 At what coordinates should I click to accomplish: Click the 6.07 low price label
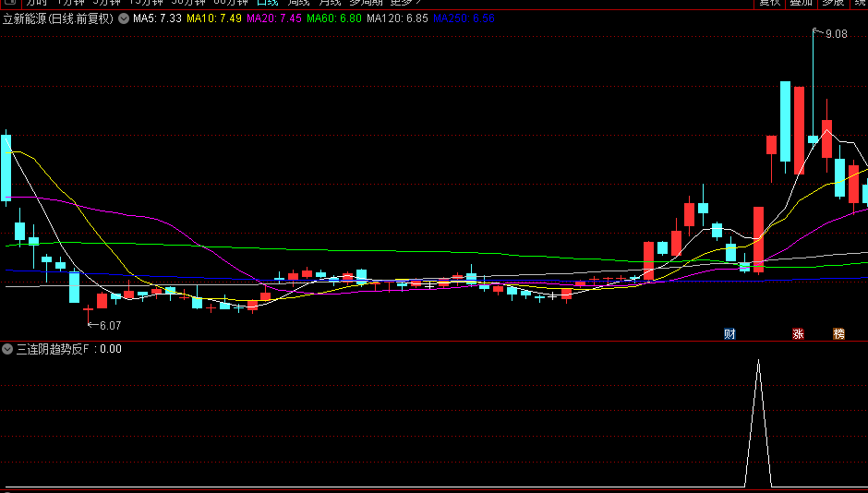(x=110, y=326)
